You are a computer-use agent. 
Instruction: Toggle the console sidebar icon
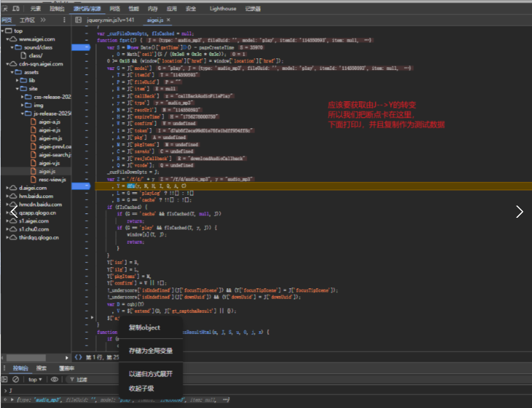tap(4, 379)
